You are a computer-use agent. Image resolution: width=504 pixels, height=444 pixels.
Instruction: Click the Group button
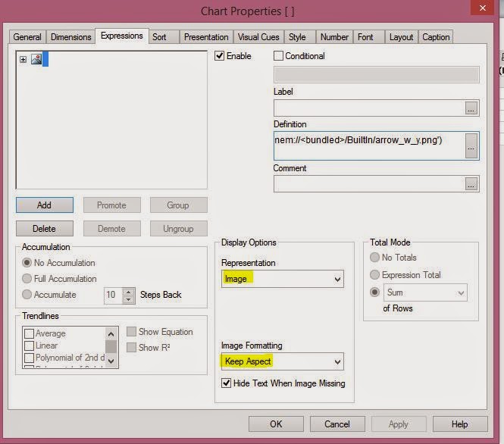pos(178,205)
